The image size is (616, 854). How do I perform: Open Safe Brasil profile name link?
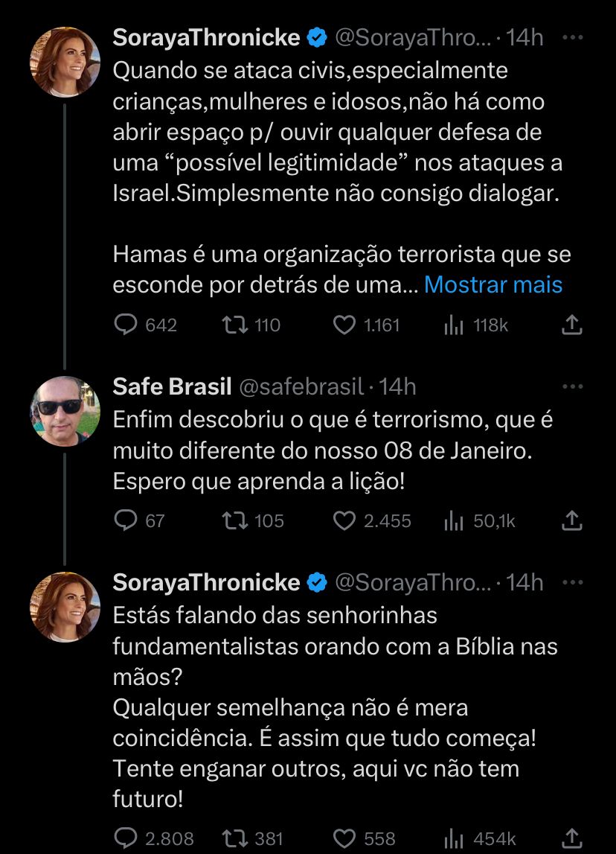click(x=170, y=386)
